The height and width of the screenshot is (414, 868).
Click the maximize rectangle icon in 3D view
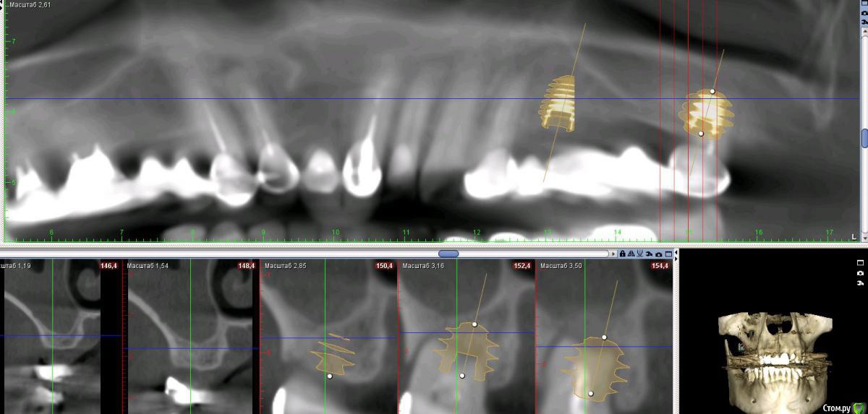[860, 263]
